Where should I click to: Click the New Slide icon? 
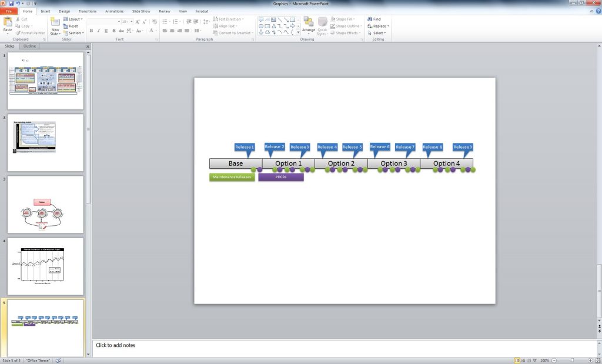(x=55, y=22)
